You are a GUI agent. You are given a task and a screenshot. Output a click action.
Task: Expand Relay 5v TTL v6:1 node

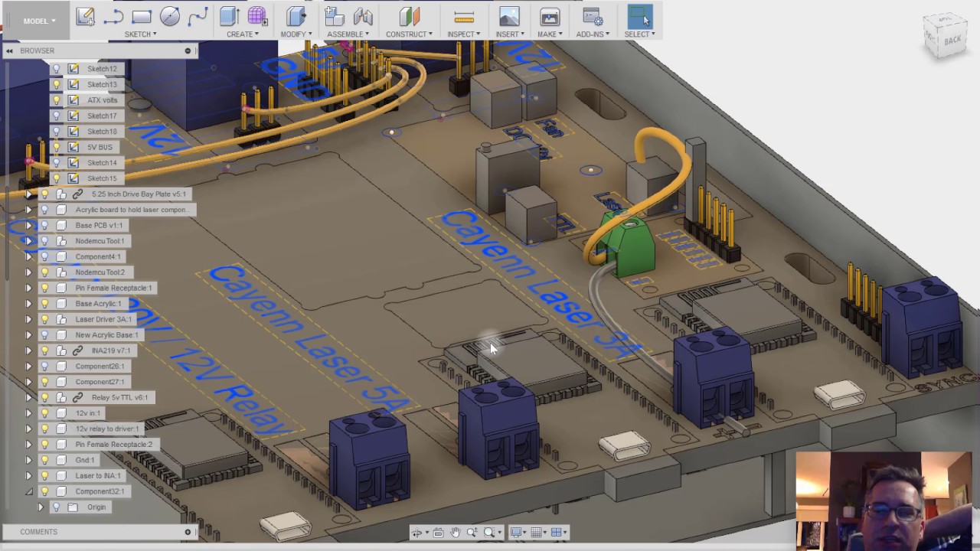coord(29,397)
